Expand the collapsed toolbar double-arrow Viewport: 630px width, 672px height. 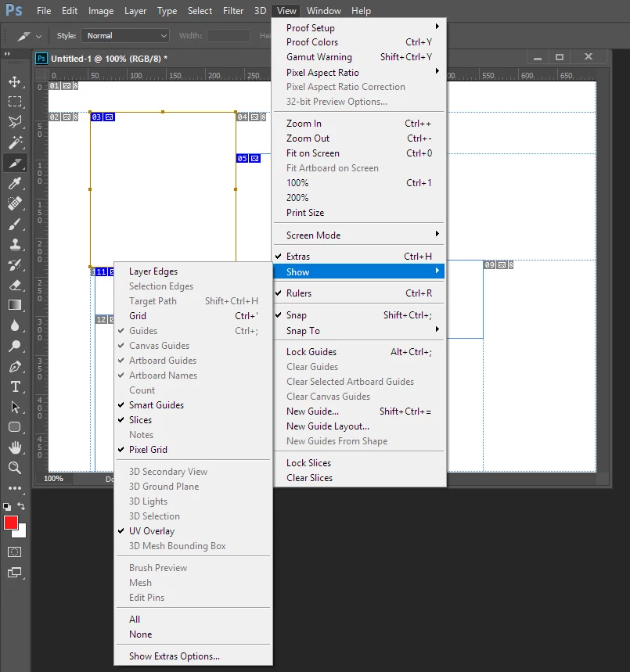pos(7,53)
